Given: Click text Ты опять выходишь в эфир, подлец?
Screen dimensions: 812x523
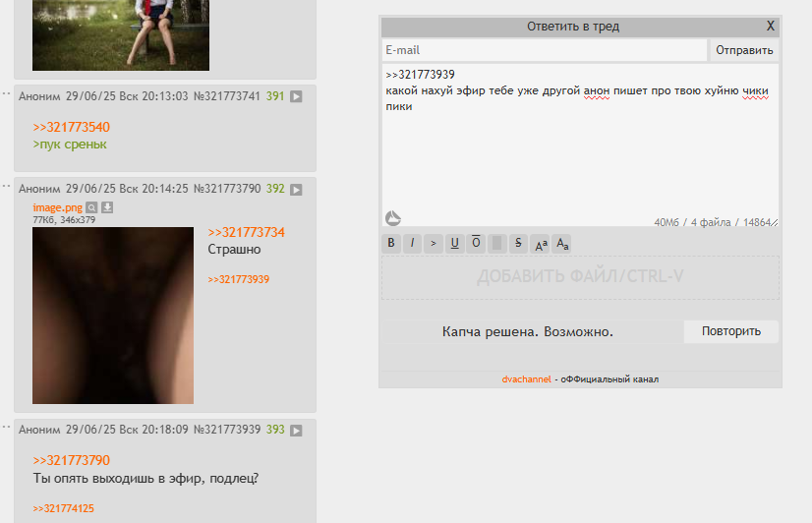Looking at the screenshot, I should tap(145, 478).
